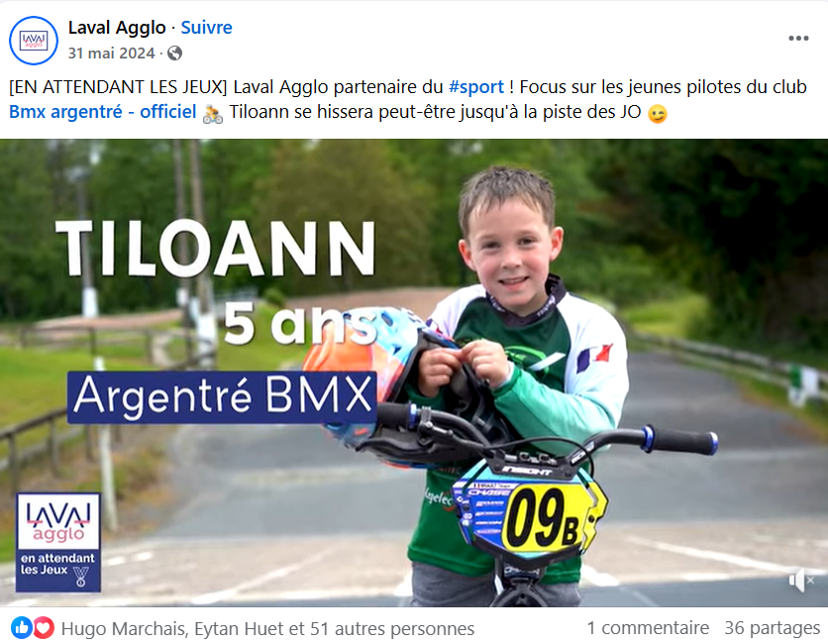Click the Laval Agglo watermark logo in video

[x=58, y=543]
